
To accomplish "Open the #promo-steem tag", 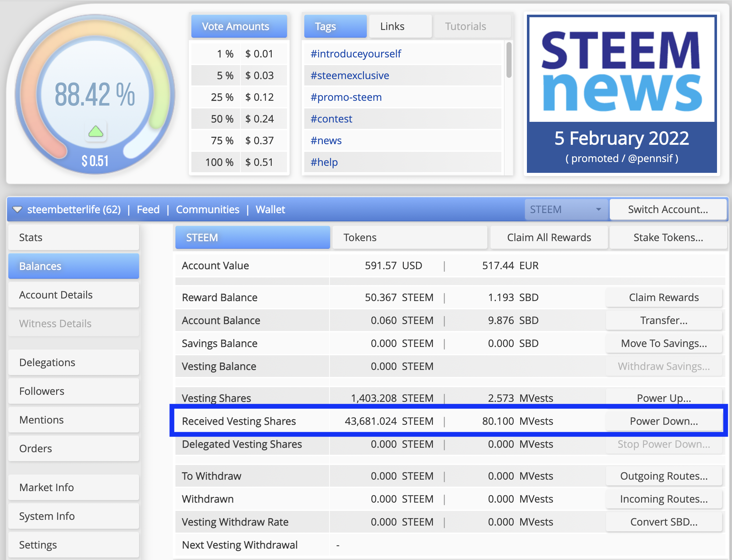I will [x=346, y=97].
